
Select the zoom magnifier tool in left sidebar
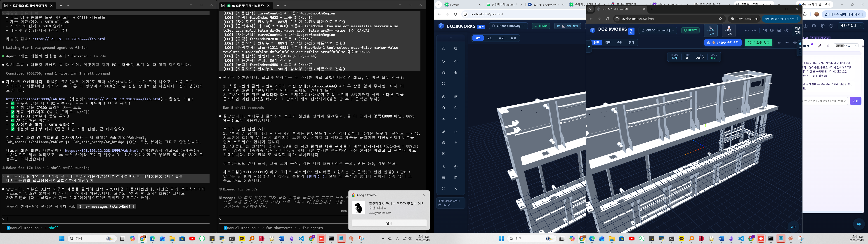coord(455,73)
